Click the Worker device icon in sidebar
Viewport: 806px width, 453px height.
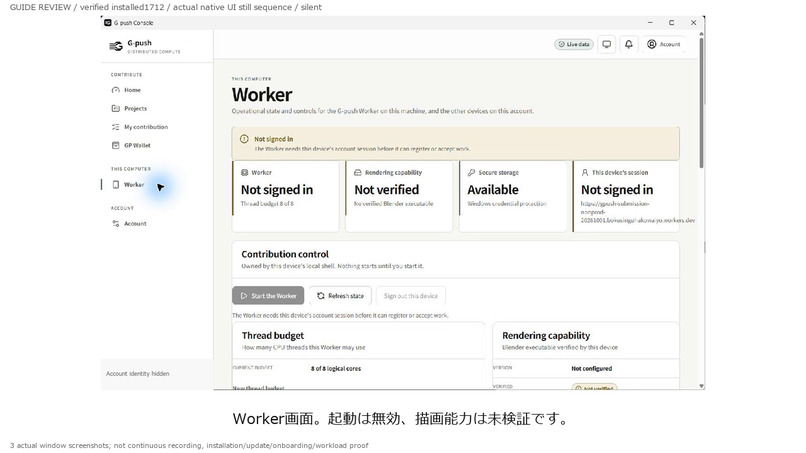(116, 185)
